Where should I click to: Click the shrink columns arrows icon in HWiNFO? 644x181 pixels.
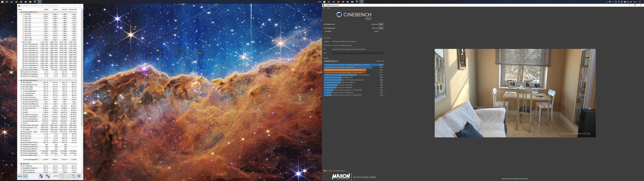click(25, 176)
